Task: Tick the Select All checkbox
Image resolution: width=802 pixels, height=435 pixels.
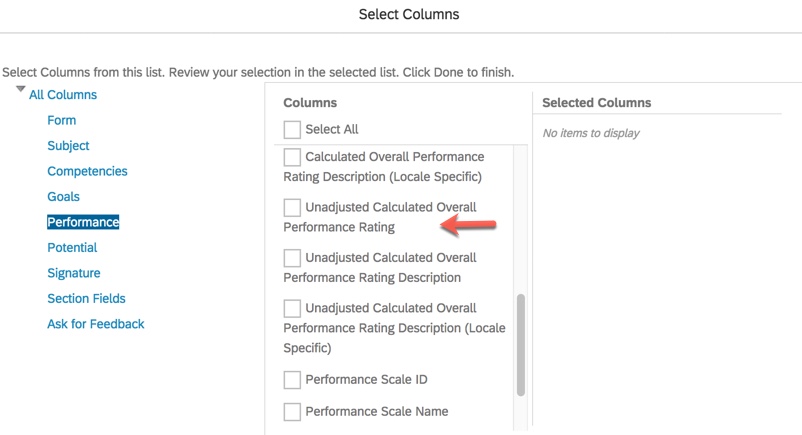Action: point(292,130)
